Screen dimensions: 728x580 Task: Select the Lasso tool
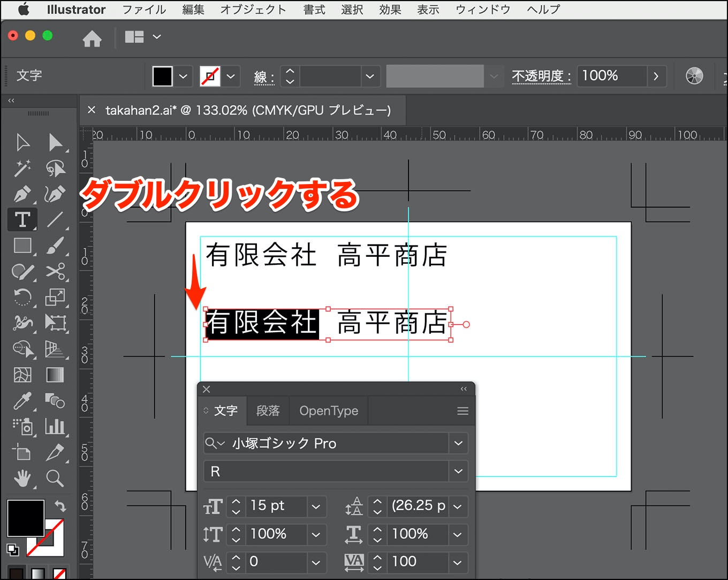(55, 168)
